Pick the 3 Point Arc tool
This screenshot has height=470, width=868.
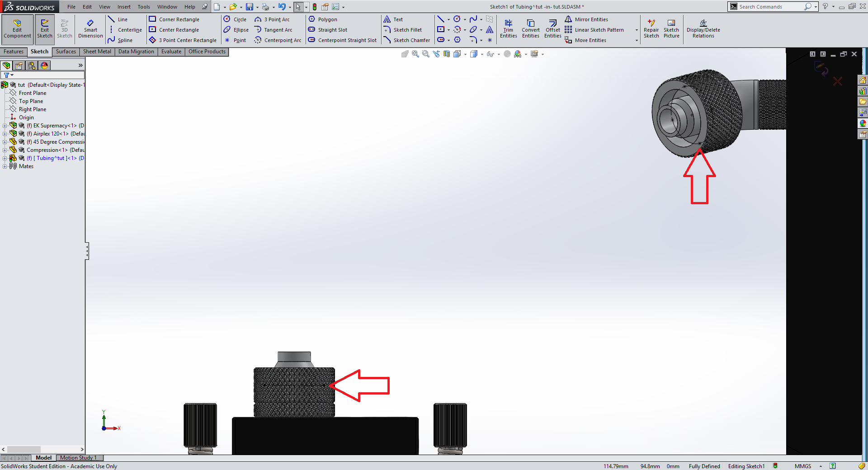pyautogui.click(x=272, y=19)
